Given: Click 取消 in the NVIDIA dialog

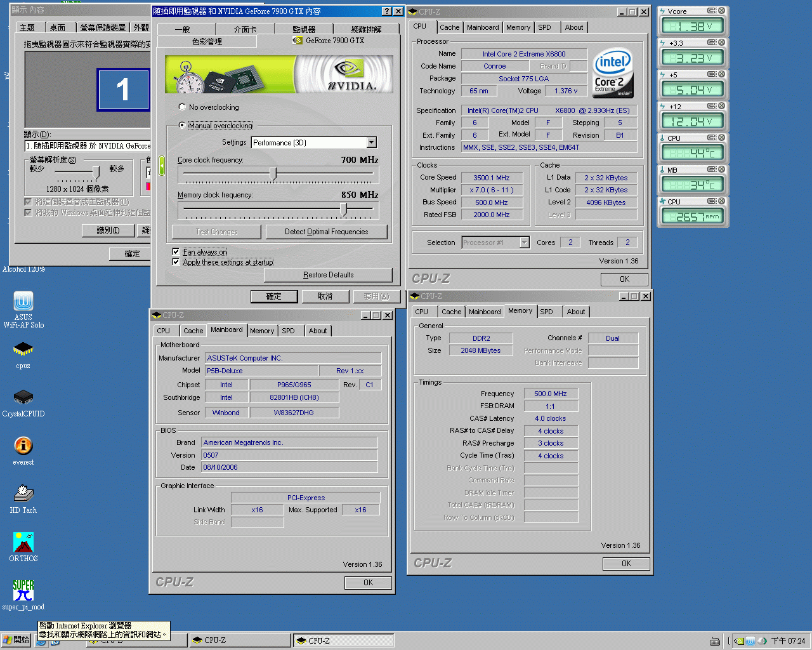Looking at the screenshot, I should pos(325,296).
